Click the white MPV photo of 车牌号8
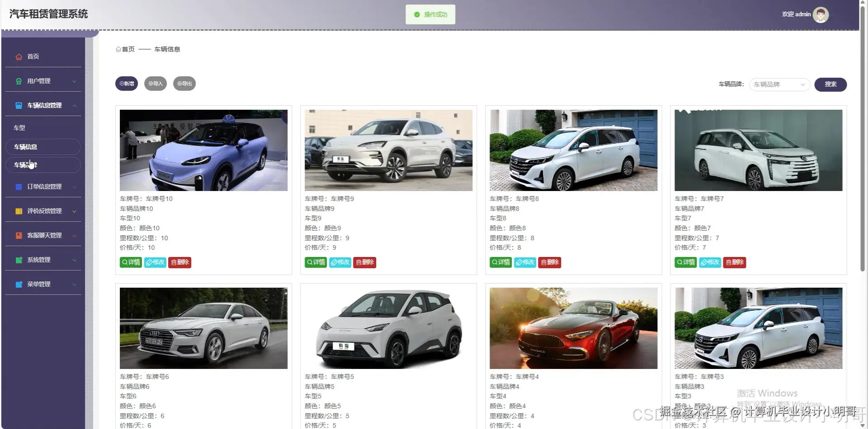The width and height of the screenshot is (868, 429). (573, 150)
